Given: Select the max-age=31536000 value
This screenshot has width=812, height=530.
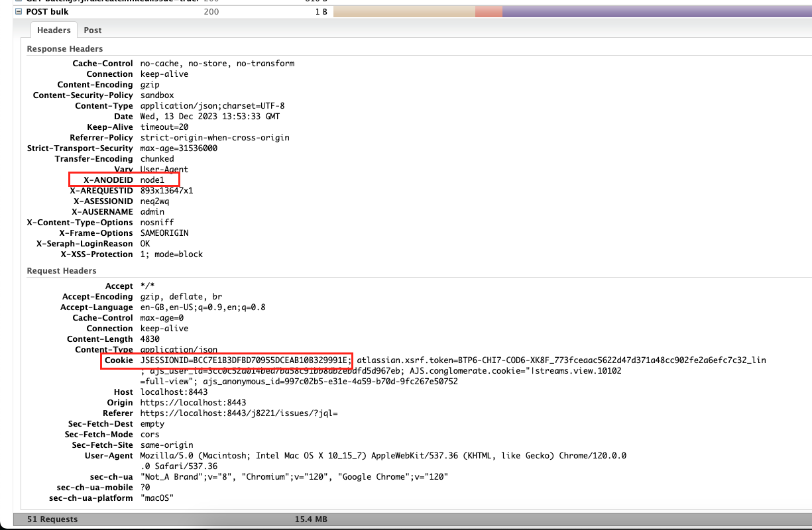Looking at the screenshot, I should coord(179,148).
